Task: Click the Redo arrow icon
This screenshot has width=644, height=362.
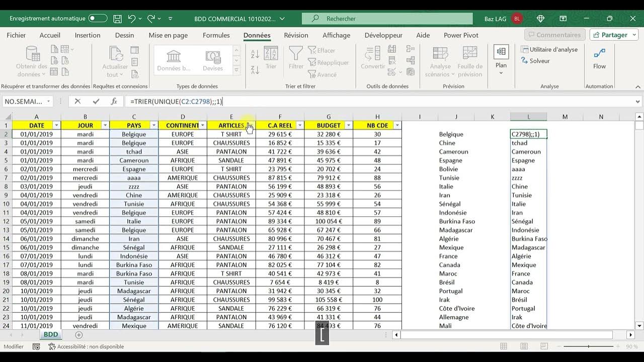Action: coord(151,19)
